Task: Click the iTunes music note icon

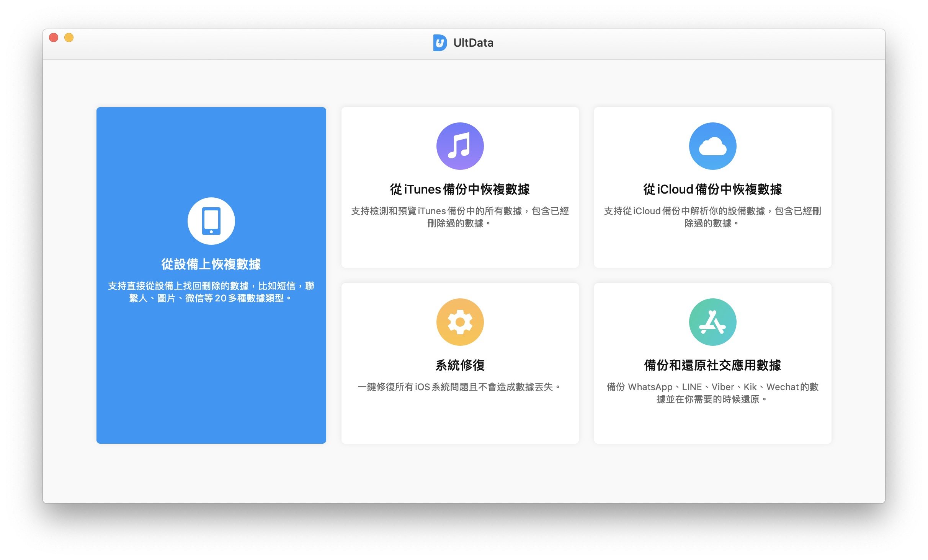Action: pyautogui.click(x=460, y=146)
